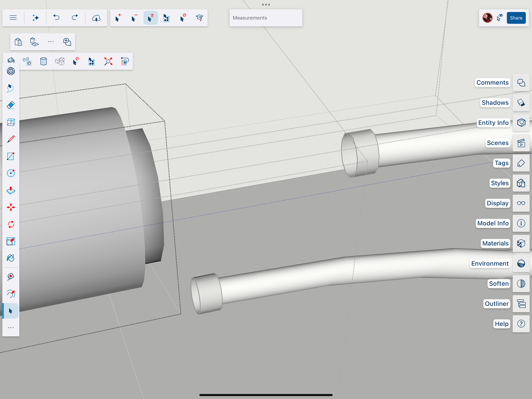
Task: Click the Undo arrow
Action: point(56,18)
